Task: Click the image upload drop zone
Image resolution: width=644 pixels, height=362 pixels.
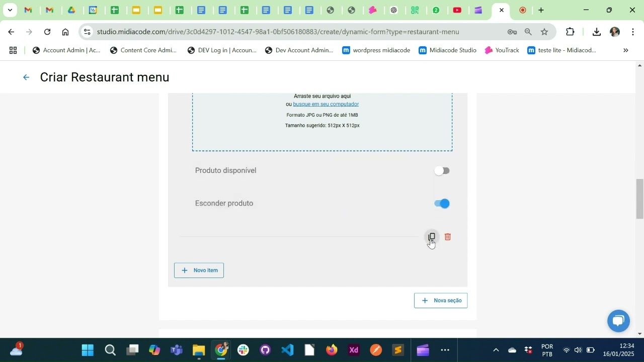Action: point(322,122)
